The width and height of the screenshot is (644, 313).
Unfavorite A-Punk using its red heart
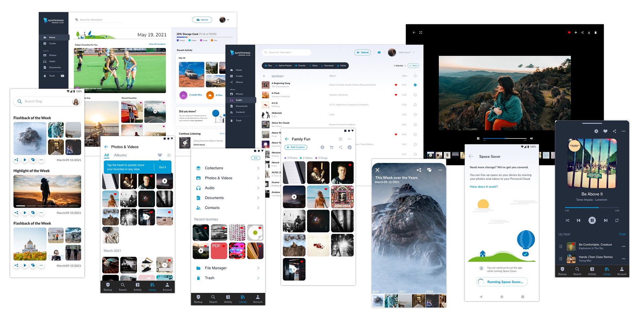point(396,95)
